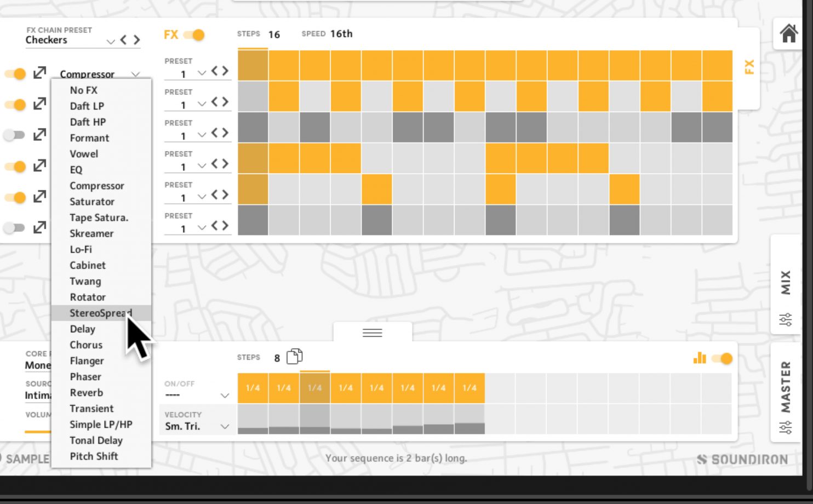This screenshot has width=813, height=504.
Task: Open the Velocity Sm. Tri. dropdown
Action: (224, 426)
